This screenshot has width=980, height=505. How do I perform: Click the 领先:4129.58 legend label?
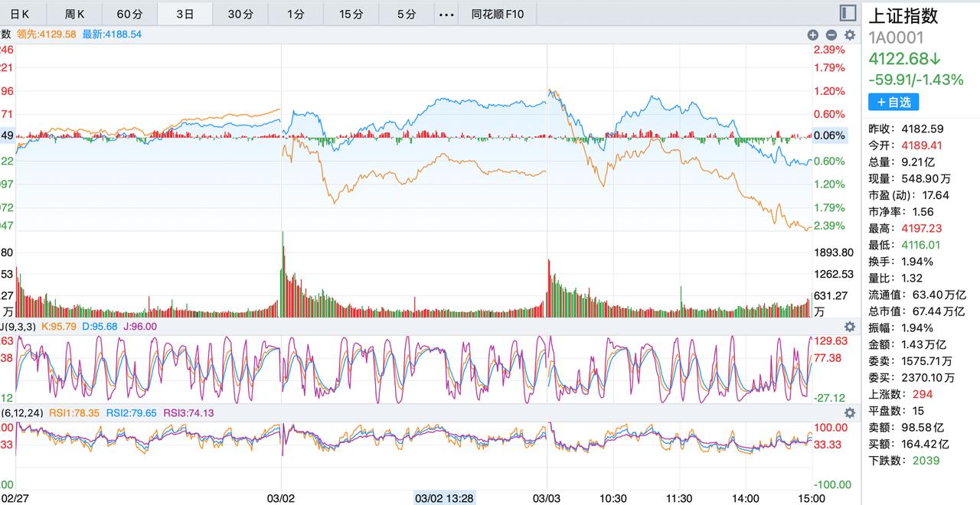pyautogui.click(x=46, y=34)
